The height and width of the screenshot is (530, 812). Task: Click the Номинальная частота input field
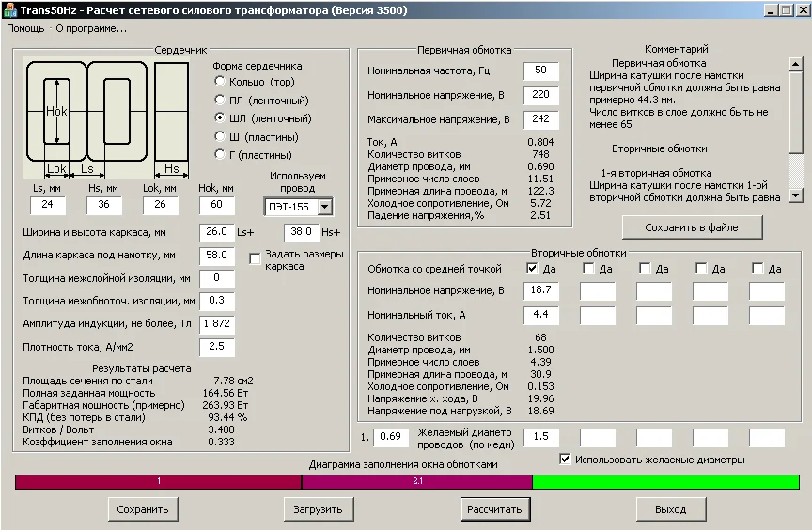(x=540, y=71)
